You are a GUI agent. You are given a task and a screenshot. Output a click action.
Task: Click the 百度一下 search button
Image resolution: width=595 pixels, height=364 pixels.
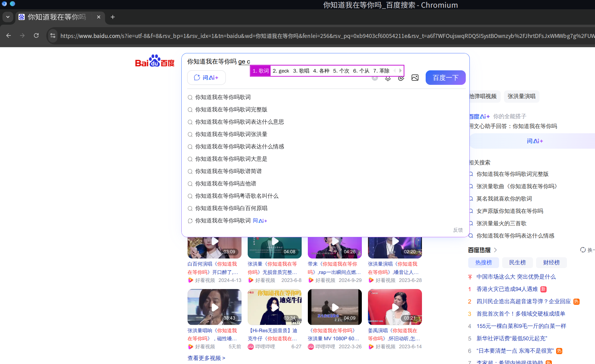point(445,77)
